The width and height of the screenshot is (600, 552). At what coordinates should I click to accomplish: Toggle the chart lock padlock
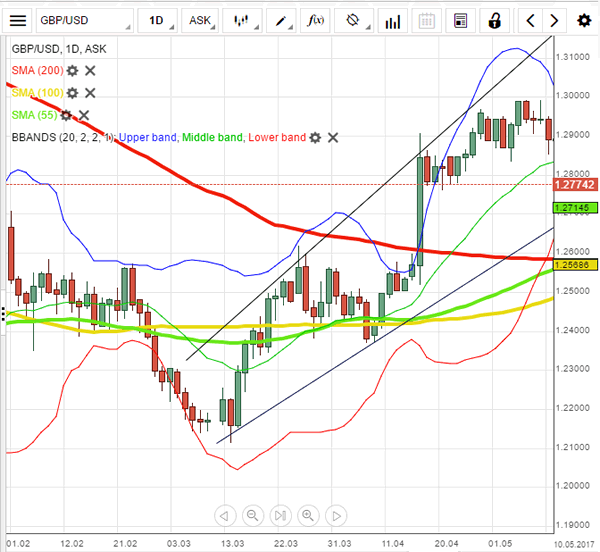[494, 21]
